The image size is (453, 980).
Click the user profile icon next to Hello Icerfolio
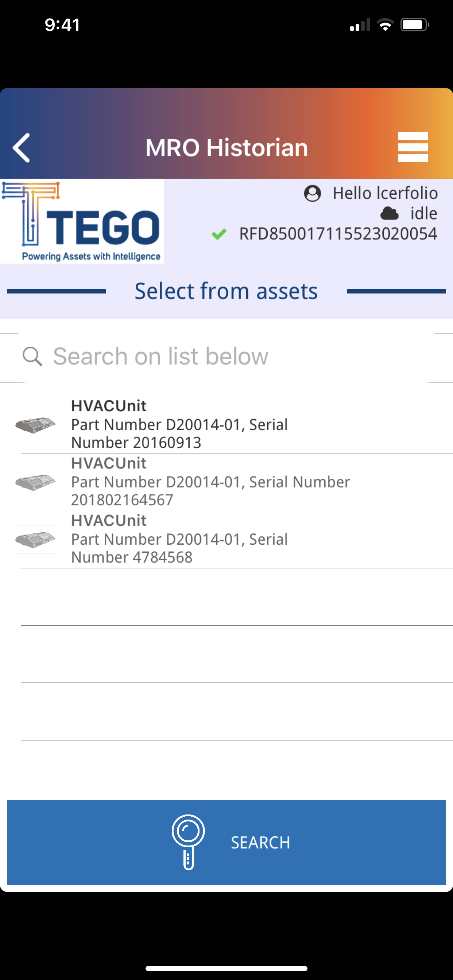[x=313, y=193]
